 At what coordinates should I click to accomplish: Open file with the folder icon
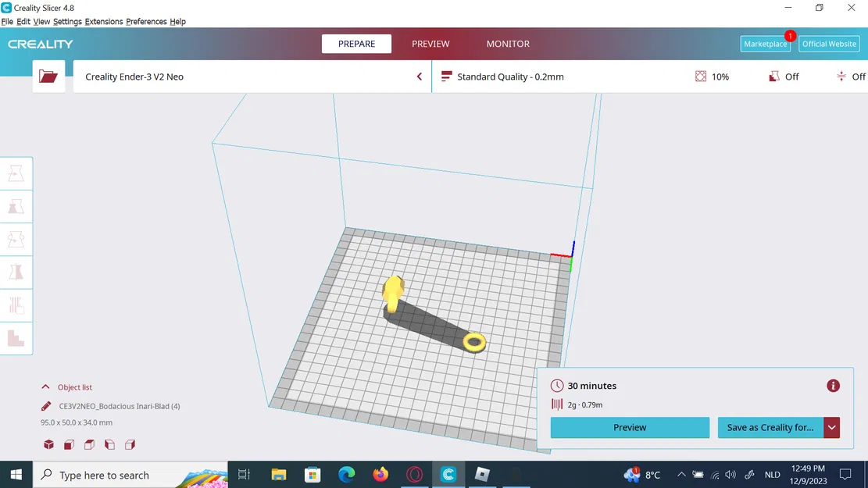48,77
